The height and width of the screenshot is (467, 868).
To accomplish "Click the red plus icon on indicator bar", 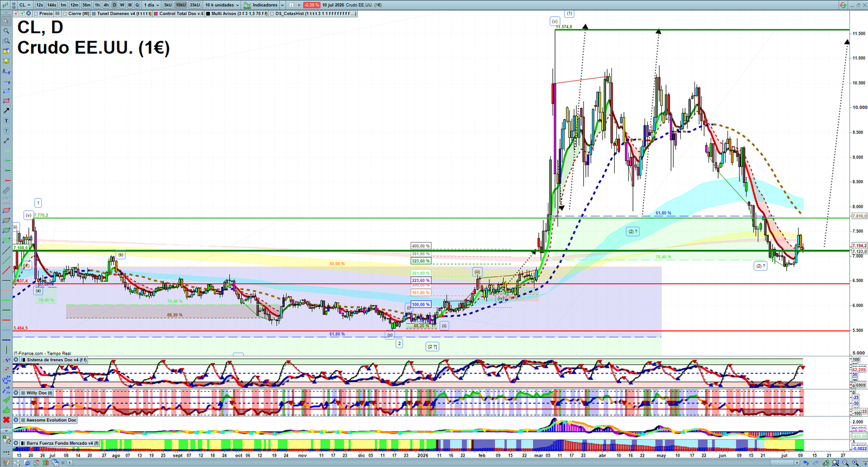I will pos(16,14).
